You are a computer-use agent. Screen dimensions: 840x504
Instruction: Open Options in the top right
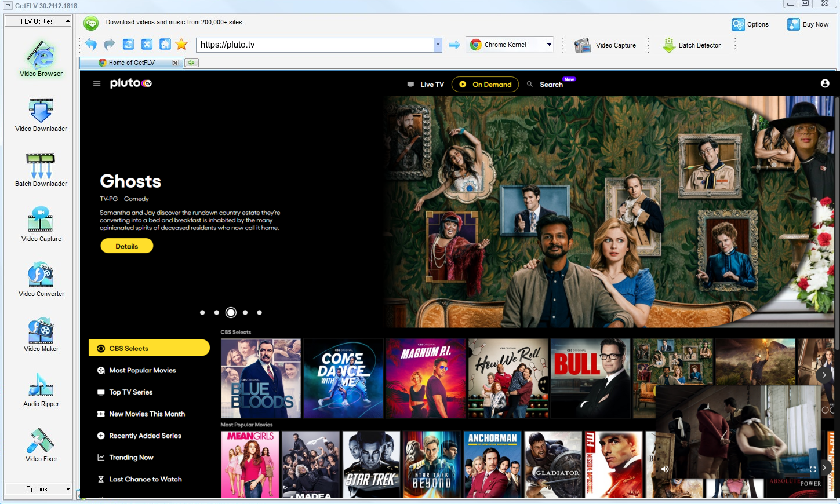click(750, 24)
